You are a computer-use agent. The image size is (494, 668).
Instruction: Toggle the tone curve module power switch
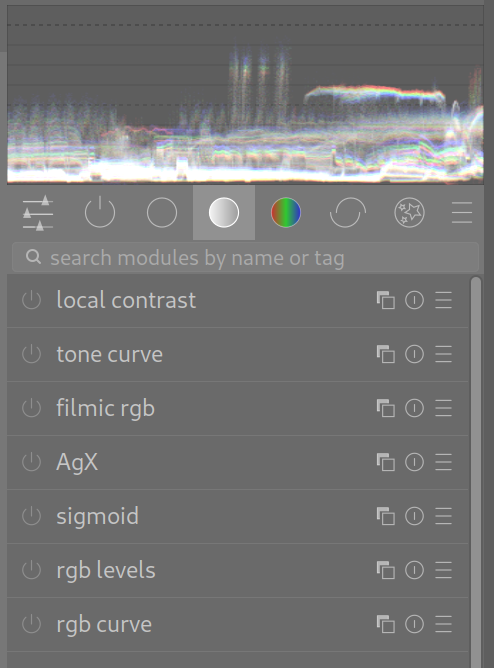[x=31, y=354]
